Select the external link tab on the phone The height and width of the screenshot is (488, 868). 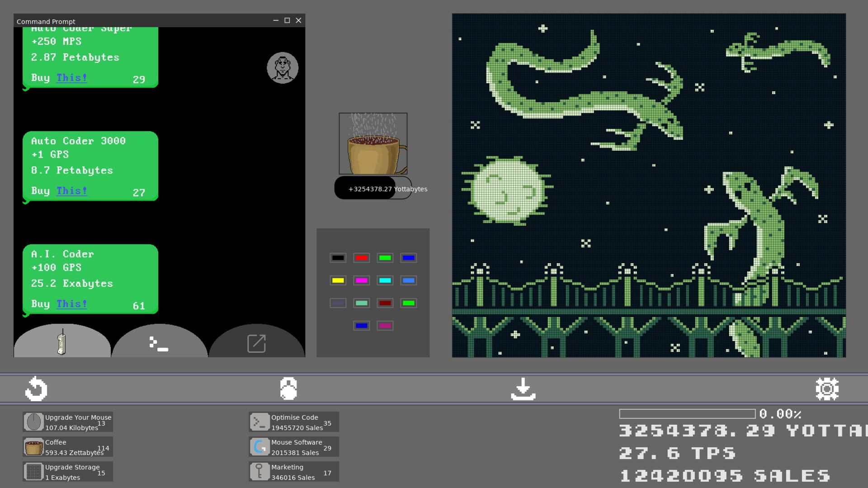256,344
